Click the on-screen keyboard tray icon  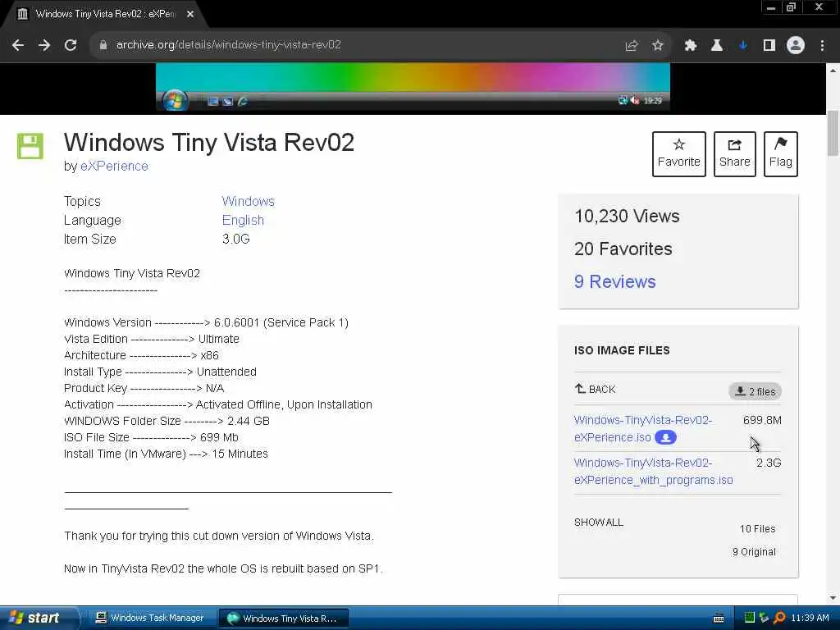(719, 619)
